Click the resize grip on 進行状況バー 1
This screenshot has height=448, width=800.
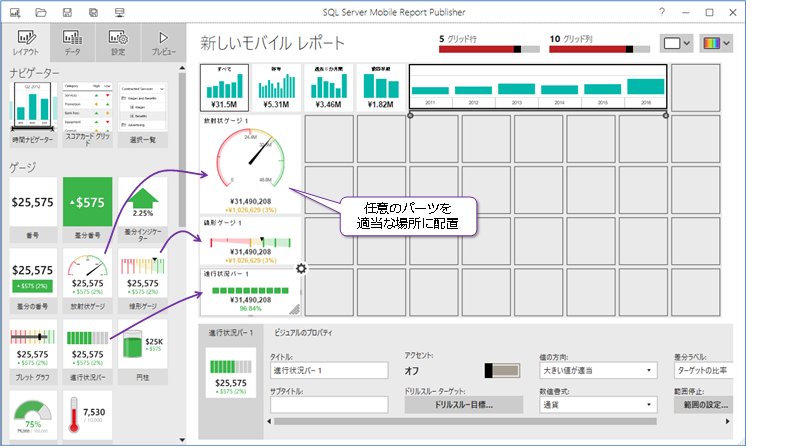(x=295, y=309)
